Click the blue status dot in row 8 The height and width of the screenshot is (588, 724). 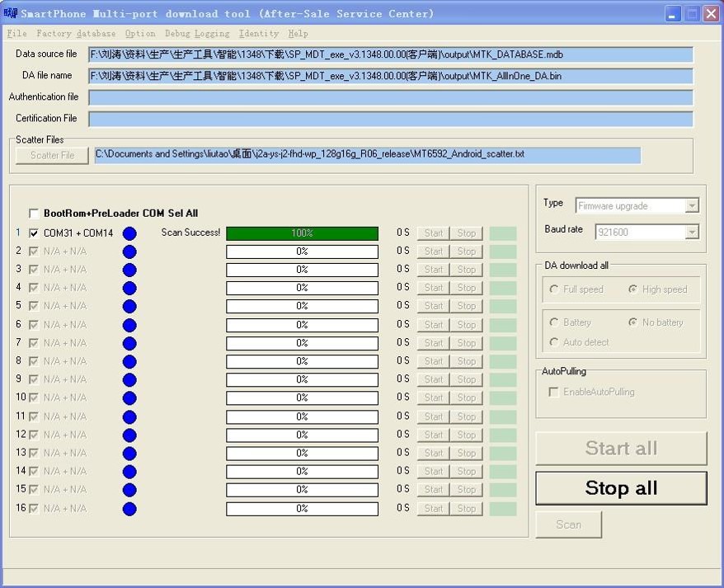click(129, 361)
